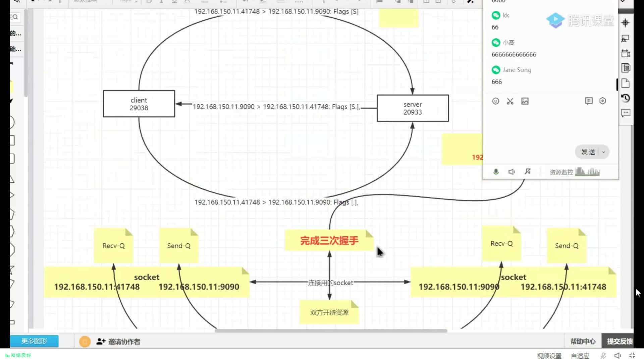Click the 网络良好 network status indicator
This screenshot has width=644, height=362.
18,355
